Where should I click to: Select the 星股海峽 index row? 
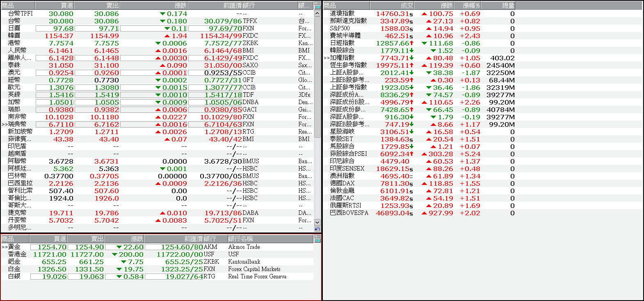[483, 132]
